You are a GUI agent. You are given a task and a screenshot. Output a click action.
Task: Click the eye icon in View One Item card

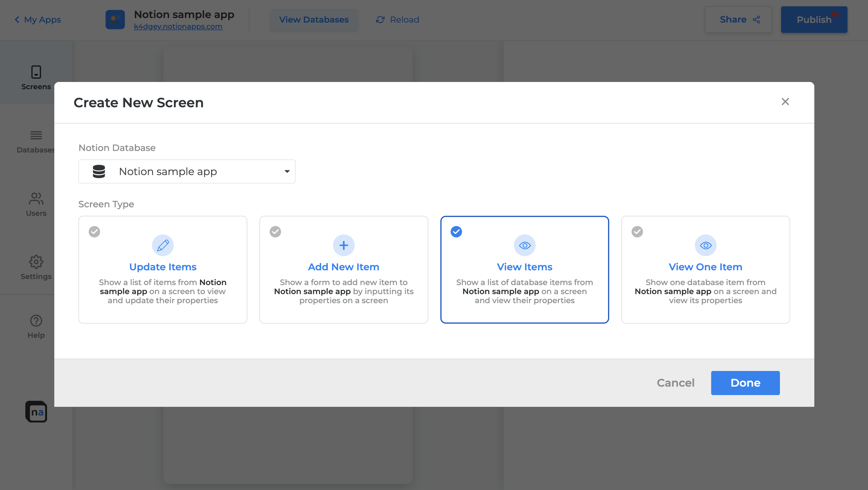point(705,245)
